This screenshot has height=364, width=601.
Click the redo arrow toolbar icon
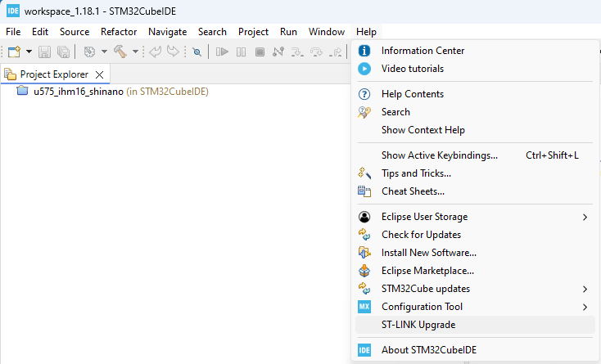[173, 52]
